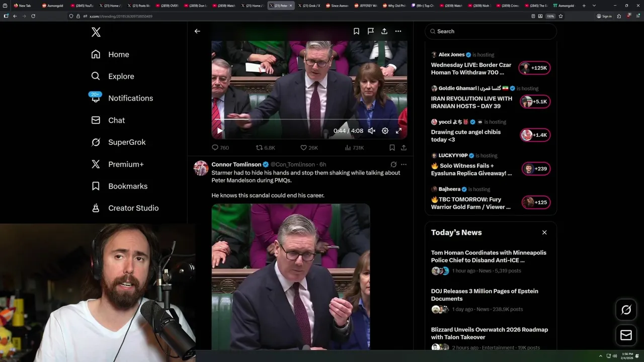Image resolution: width=644 pixels, height=362 pixels.
Task: Join LUCKYY10P's space with +239 listeners
Action: (x=536, y=169)
